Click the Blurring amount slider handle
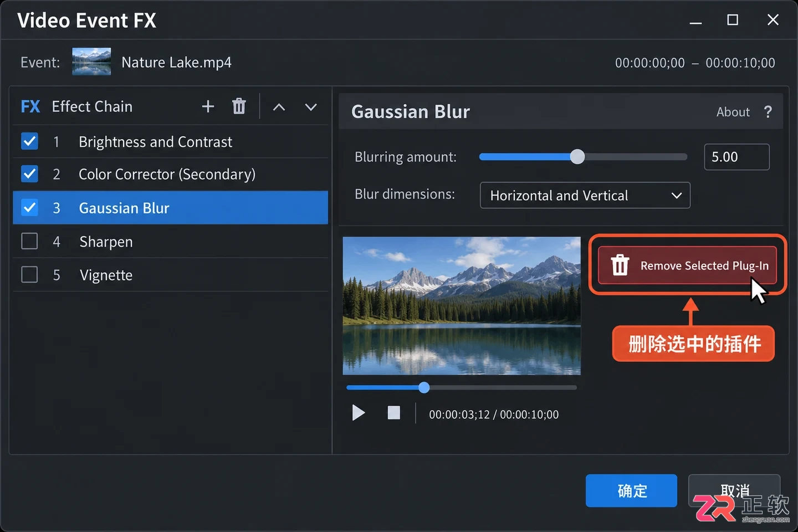The height and width of the screenshot is (532, 798). [577, 157]
